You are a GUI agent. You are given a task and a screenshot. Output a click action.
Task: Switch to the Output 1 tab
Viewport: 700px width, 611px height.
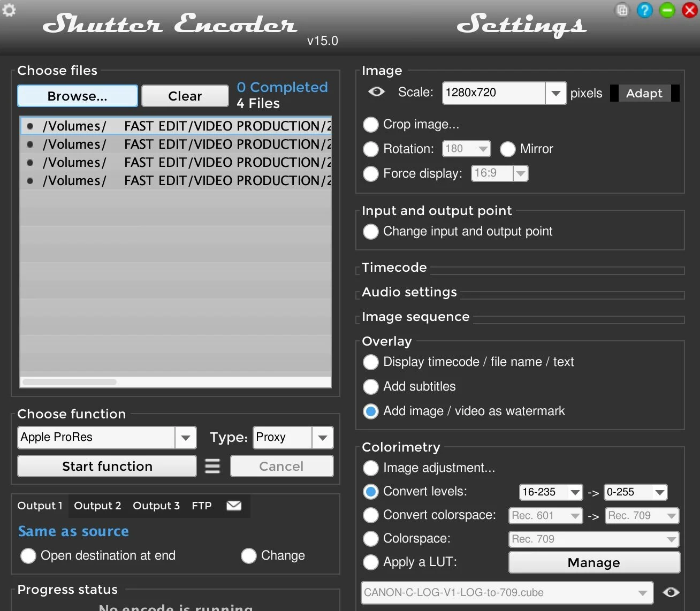[40, 506]
